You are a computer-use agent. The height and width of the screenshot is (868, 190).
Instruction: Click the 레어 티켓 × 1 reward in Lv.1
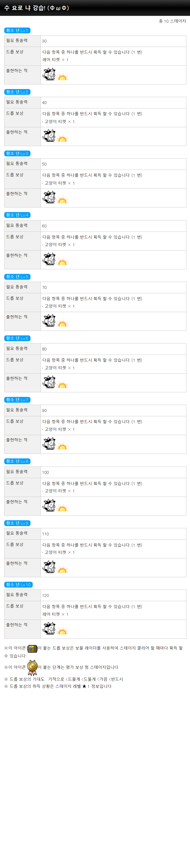coord(55,60)
